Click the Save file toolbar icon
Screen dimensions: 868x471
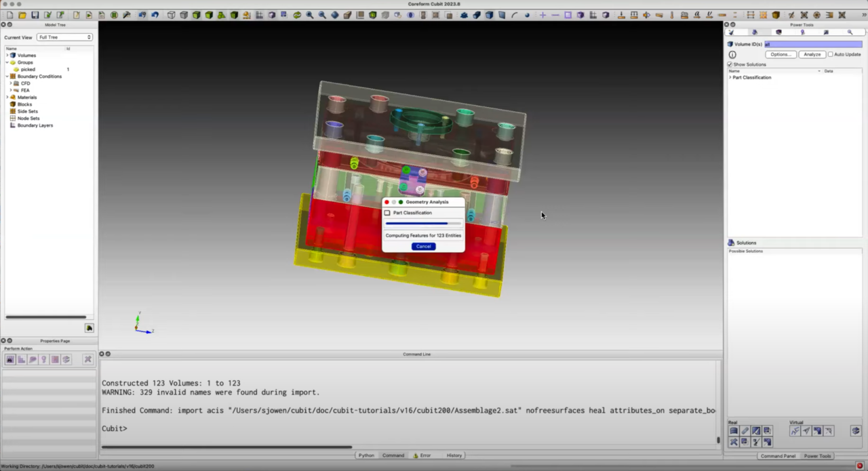click(35, 15)
